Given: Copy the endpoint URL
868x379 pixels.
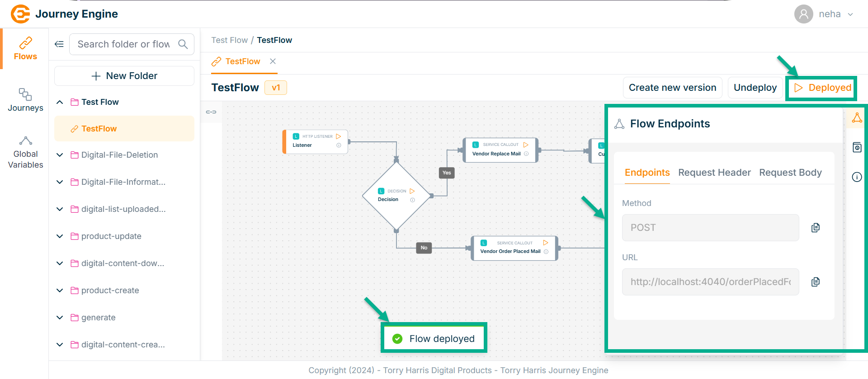Looking at the screenshot, I should tap(815, 282).
